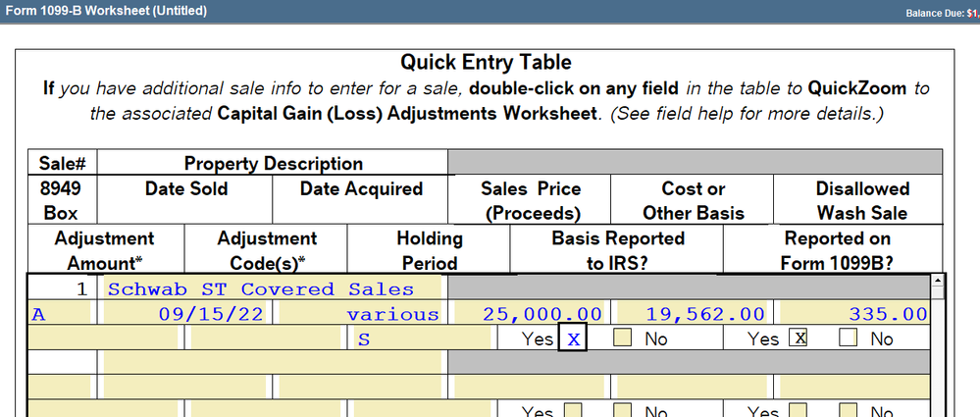Click the Disallowed Wash Sale field 335.00
This screenshot has height=417, width=980.
(x=854, y=314)
